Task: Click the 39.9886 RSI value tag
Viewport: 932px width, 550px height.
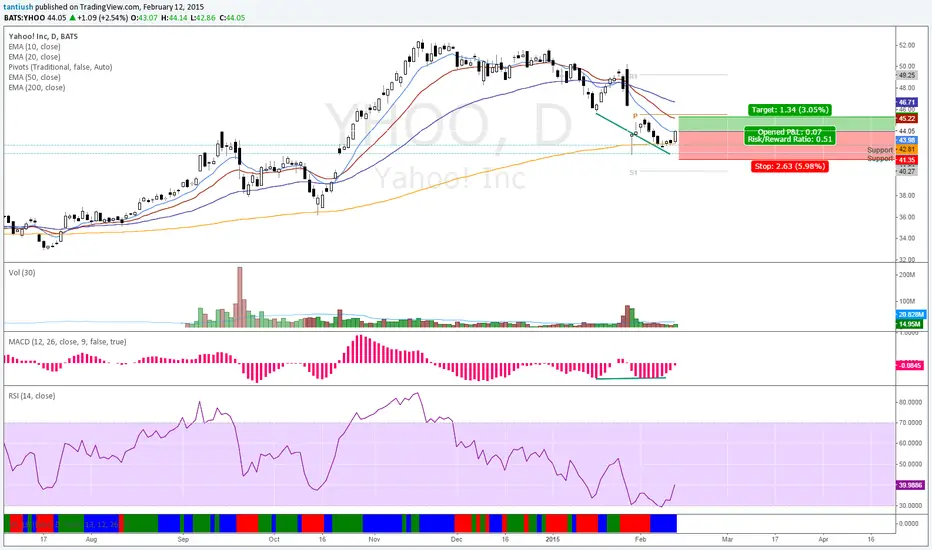Action: (x=910, y=485)
